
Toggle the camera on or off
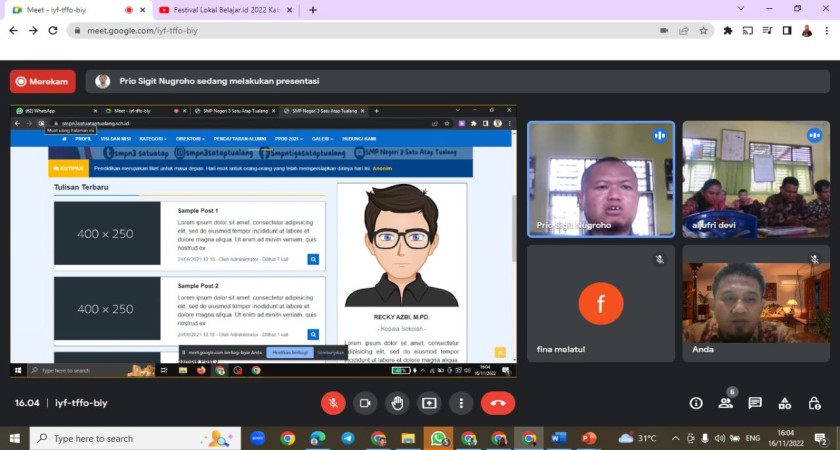click(x=365, y=403)
